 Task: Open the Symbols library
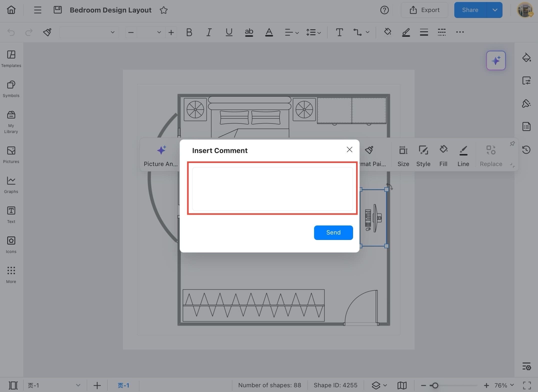(11, 88)
